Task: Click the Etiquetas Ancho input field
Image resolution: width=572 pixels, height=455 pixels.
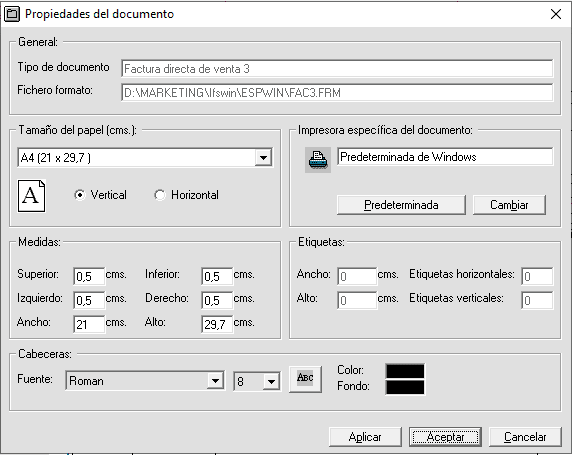Action: 357,276
